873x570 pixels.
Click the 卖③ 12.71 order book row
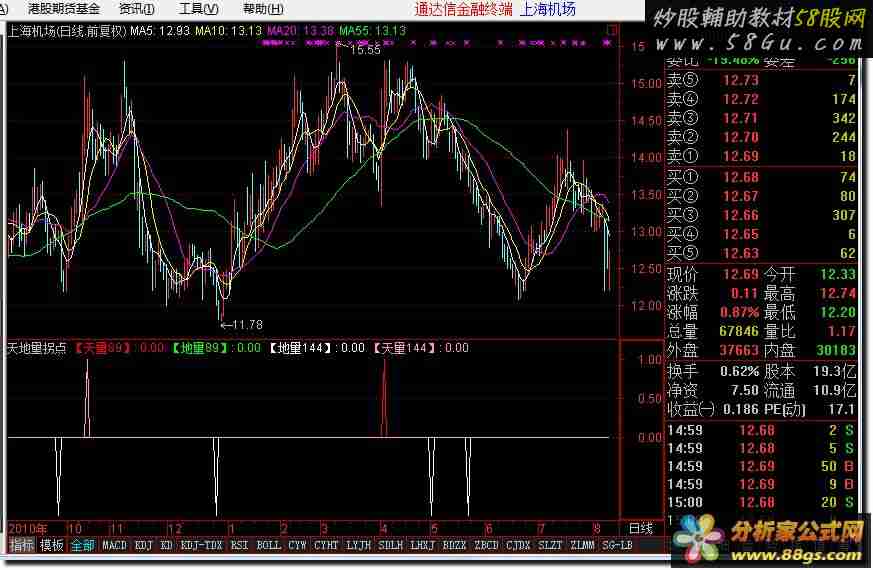(x=762, y=118)
